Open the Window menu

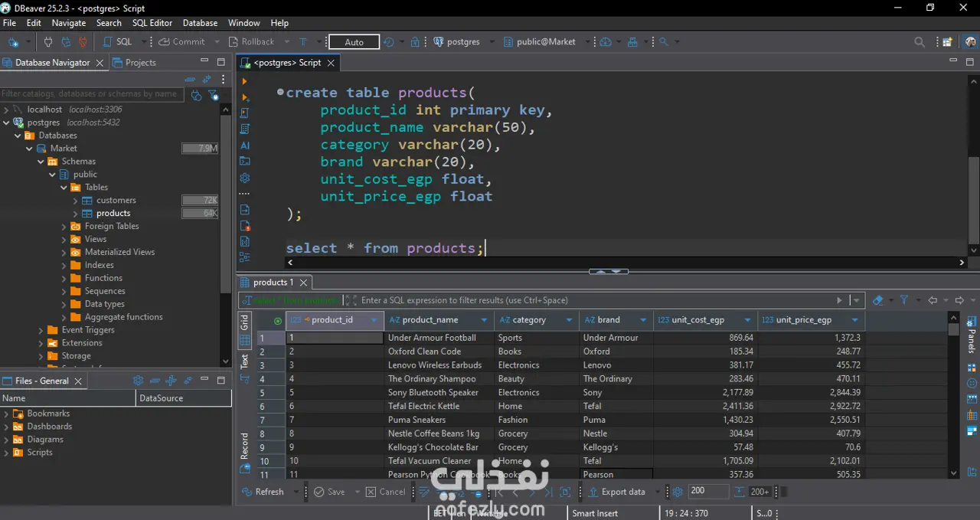coord(244,23)
